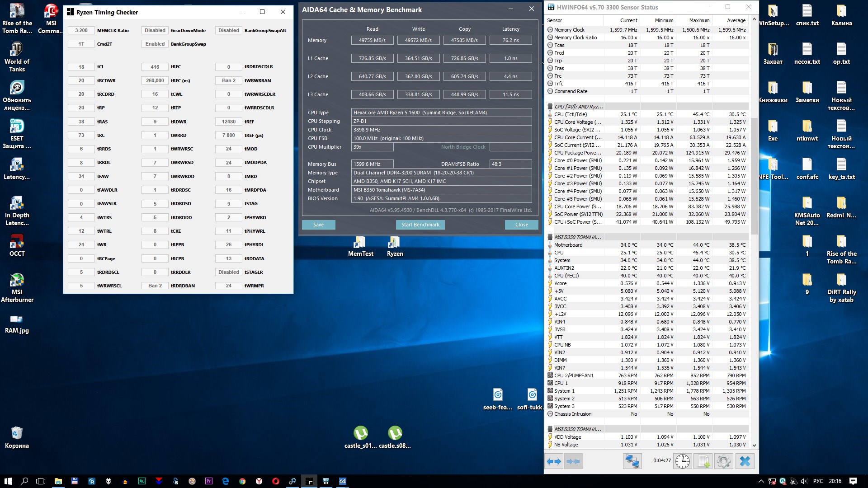Open РУС input language selector
Viewport: 868px width, 488px height.
tap(818, 481)
